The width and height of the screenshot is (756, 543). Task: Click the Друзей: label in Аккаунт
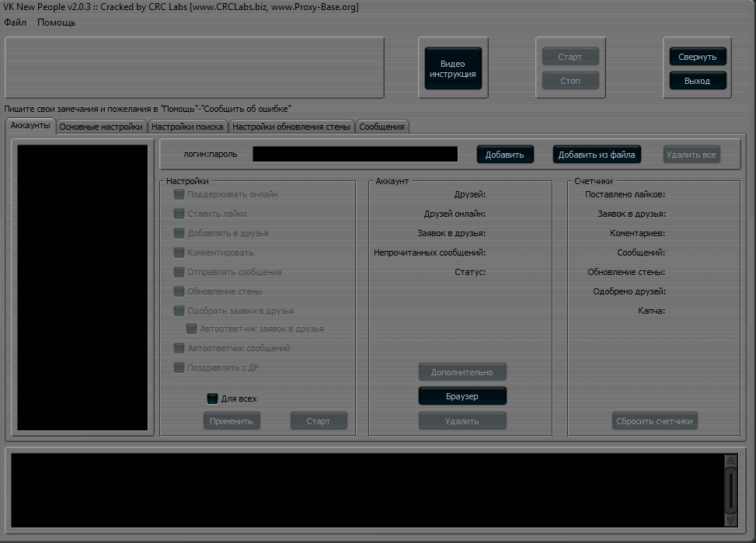[470, 194]
